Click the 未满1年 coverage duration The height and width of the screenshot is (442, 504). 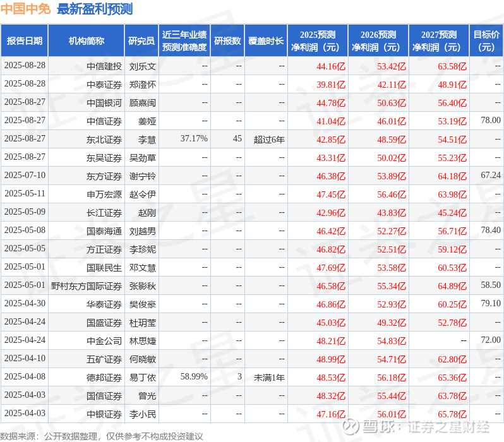pos(269,378)
